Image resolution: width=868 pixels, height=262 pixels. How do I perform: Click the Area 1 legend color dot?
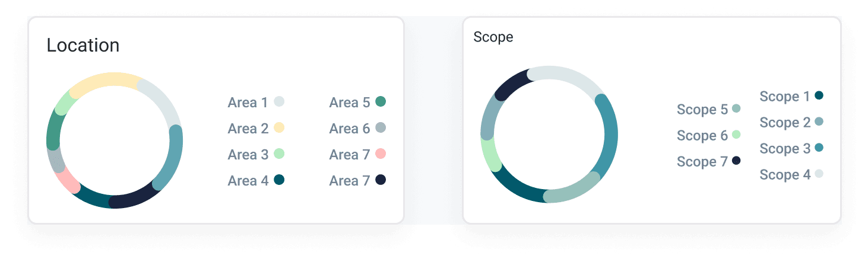pos(278,102)
